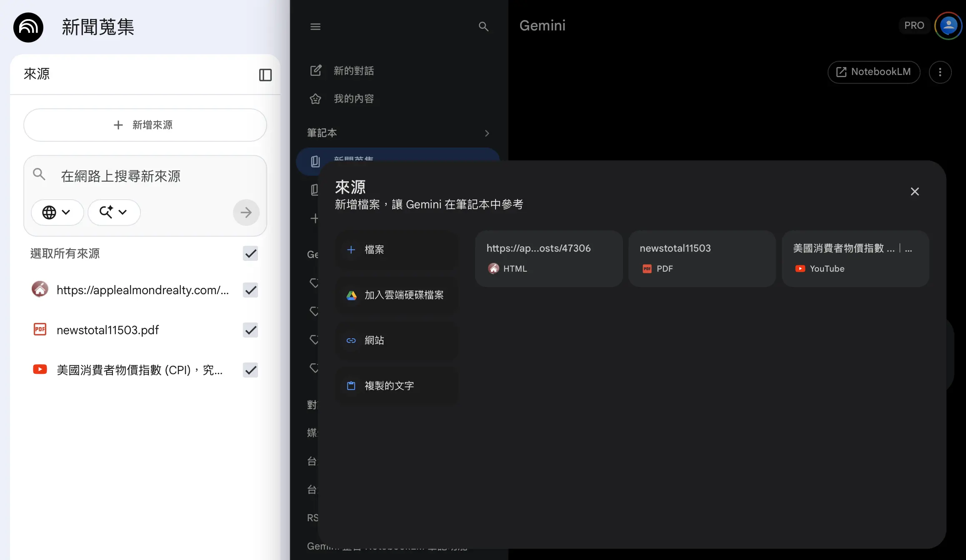Viewport: 966px width, 560px height.
Task: Open the newstotal11503.pdf source row
Action: pos(108,330)
